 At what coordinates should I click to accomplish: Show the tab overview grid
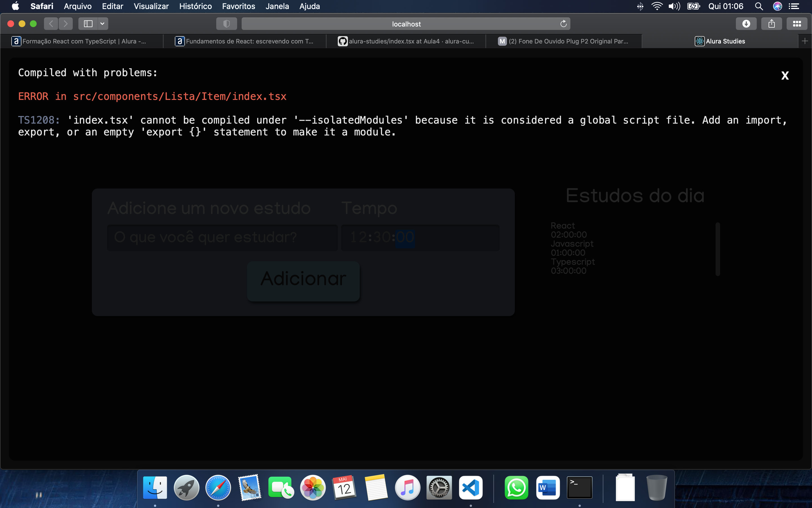(797, 23)
